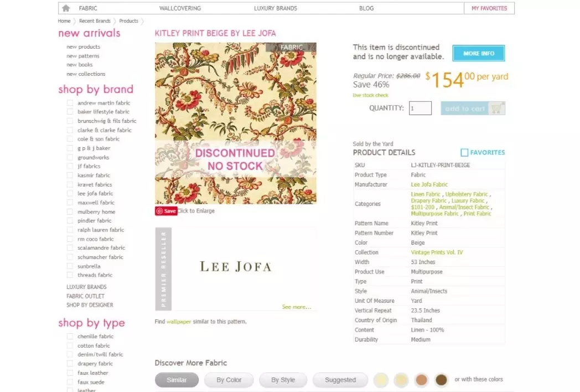The width and height of the screenshot is (580, 392).
Task: Select the dark brown color swatch
Action: tap(441, 379)
